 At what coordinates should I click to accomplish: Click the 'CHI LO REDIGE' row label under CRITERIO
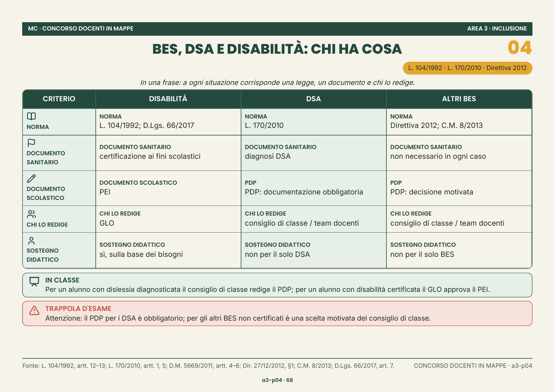coord(47,225)
